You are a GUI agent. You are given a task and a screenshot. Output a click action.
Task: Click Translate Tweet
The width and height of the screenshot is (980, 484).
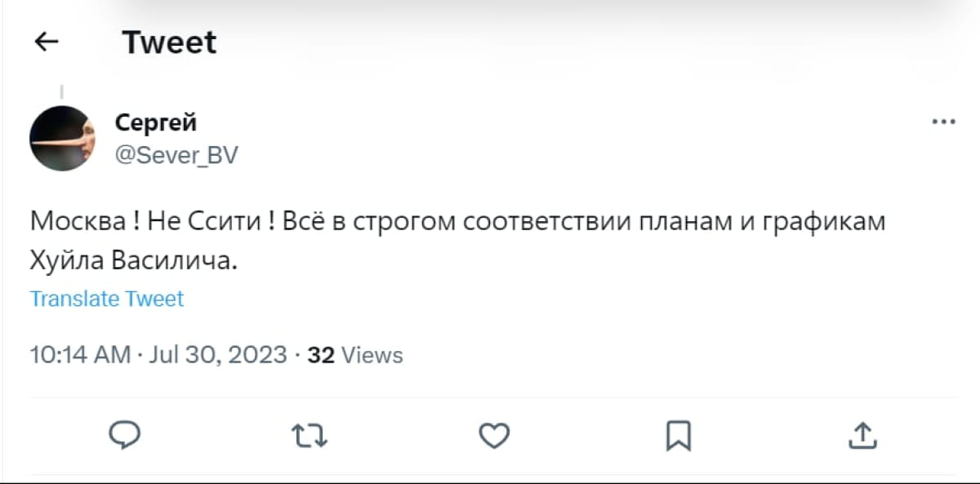107,299
